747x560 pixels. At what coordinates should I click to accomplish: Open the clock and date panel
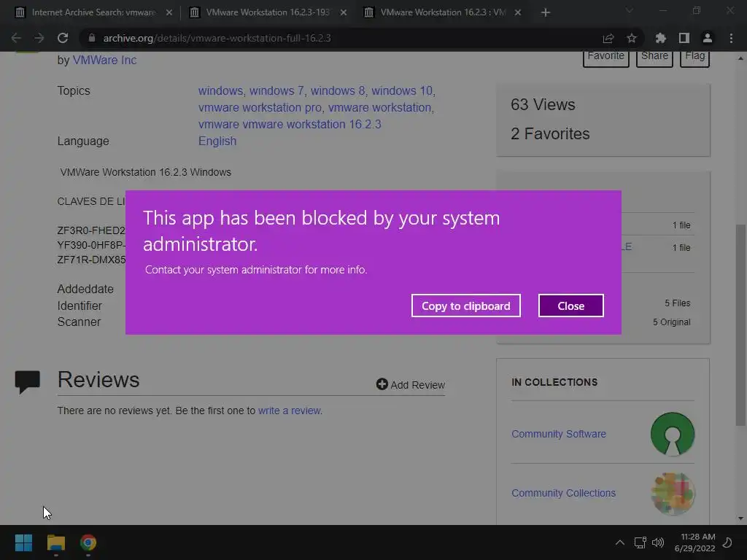tap(695, 542)
